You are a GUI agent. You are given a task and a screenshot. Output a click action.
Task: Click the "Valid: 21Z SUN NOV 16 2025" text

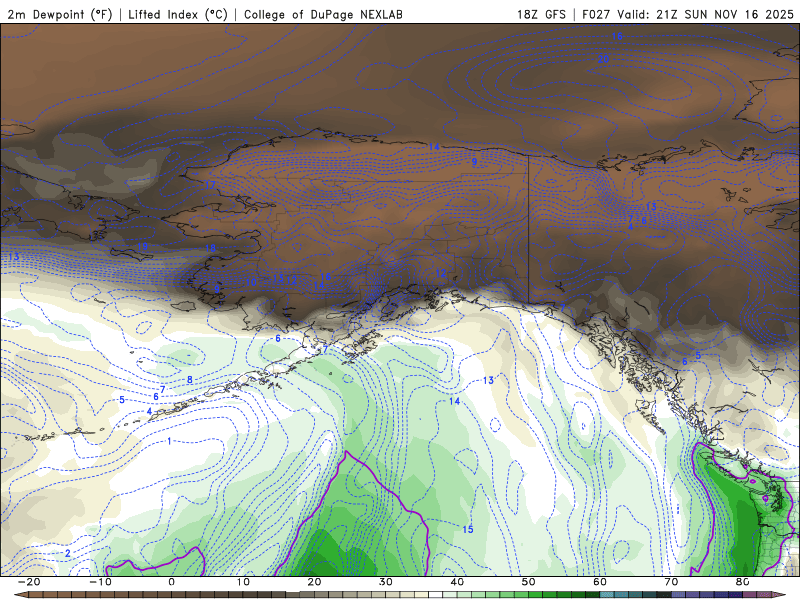(705, 14)
